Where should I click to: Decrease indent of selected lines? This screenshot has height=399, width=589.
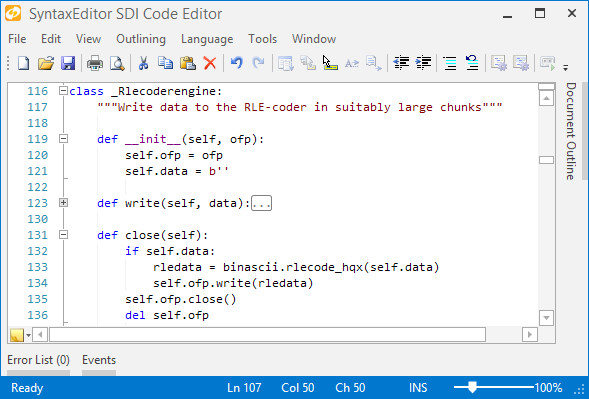tap(401, 63)
